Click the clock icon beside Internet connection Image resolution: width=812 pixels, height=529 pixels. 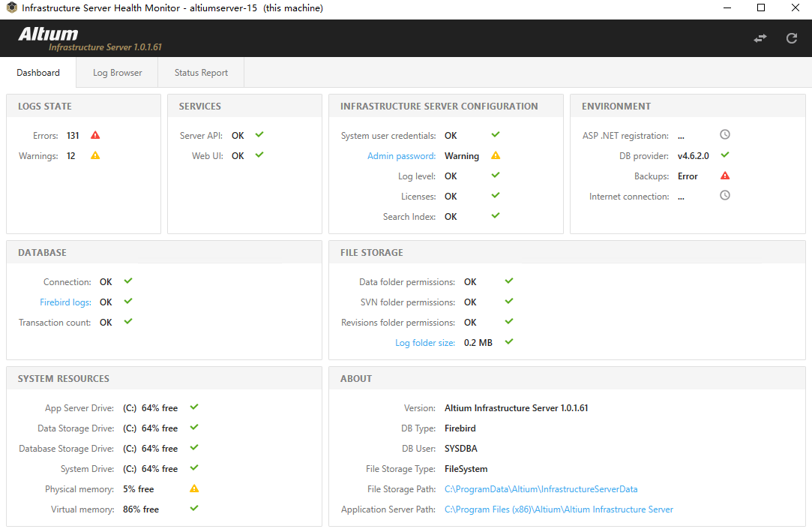725,196
